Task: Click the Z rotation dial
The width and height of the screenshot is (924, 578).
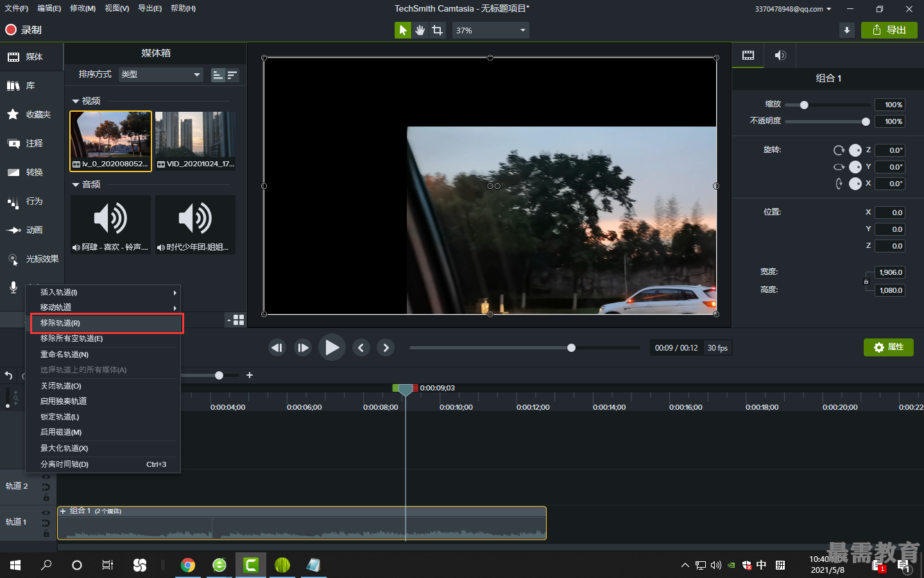Action: [x=855, y=150]
